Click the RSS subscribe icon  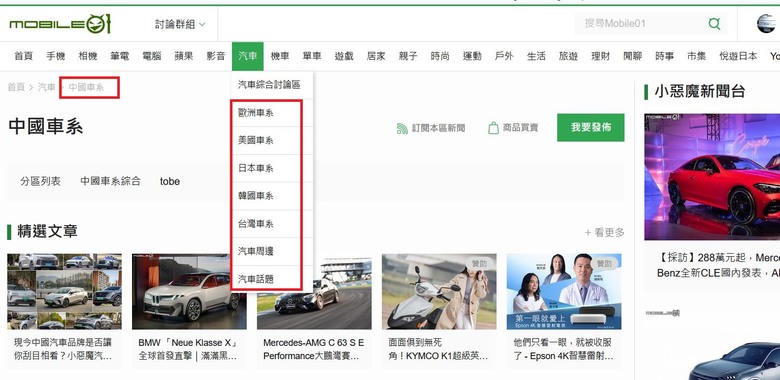[402, 128]
